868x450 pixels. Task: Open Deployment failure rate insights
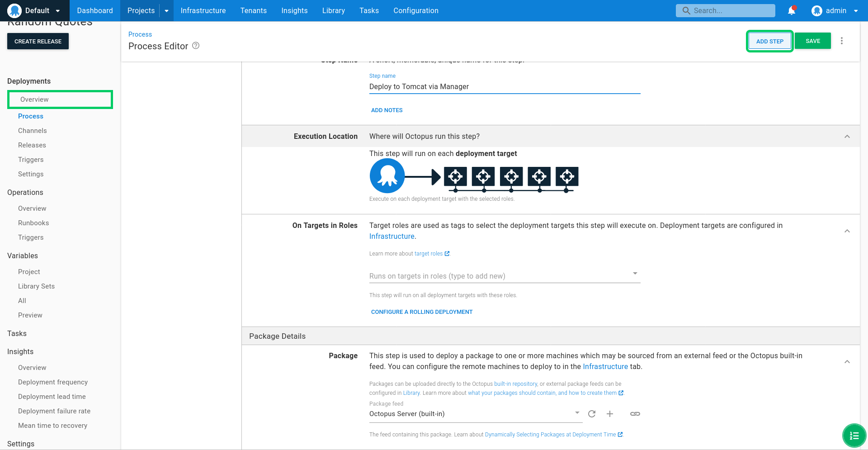pyautogui.click(x=54, y=411)
